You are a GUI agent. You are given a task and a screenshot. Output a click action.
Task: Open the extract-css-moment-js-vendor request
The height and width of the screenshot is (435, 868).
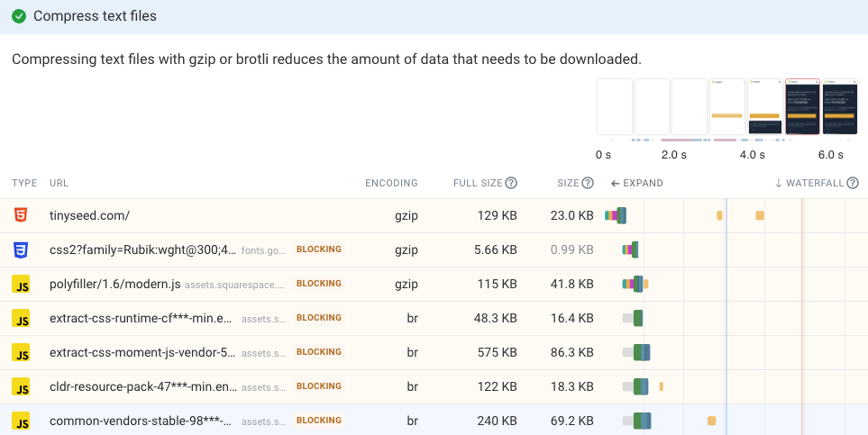pyautogui.click(x=142, y=352)
